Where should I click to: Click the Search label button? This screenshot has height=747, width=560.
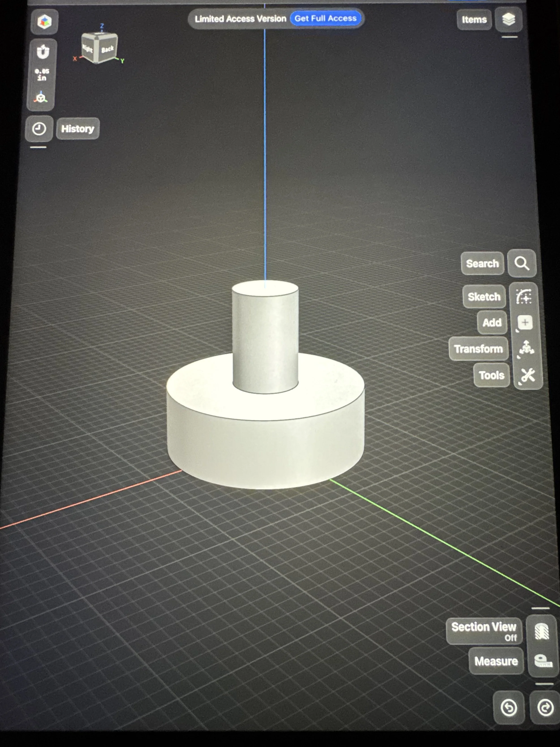tap(482, 263)
